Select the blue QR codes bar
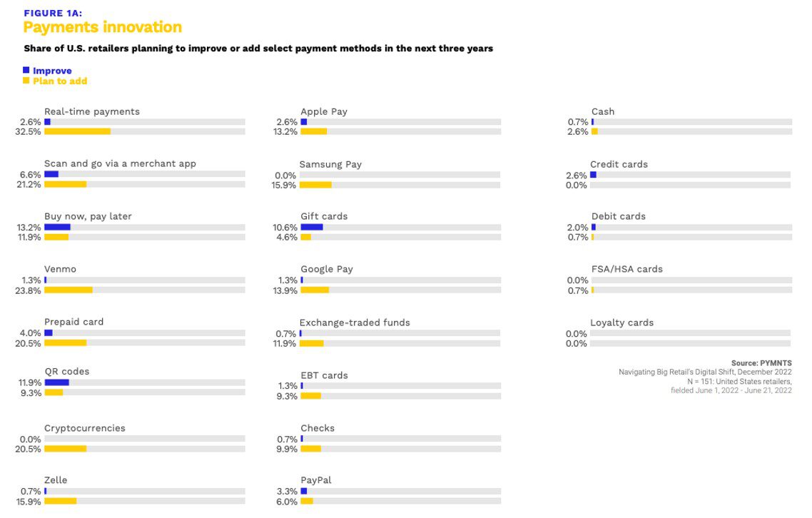Viewport: 812px width, 518px height. tap(56, 382)
